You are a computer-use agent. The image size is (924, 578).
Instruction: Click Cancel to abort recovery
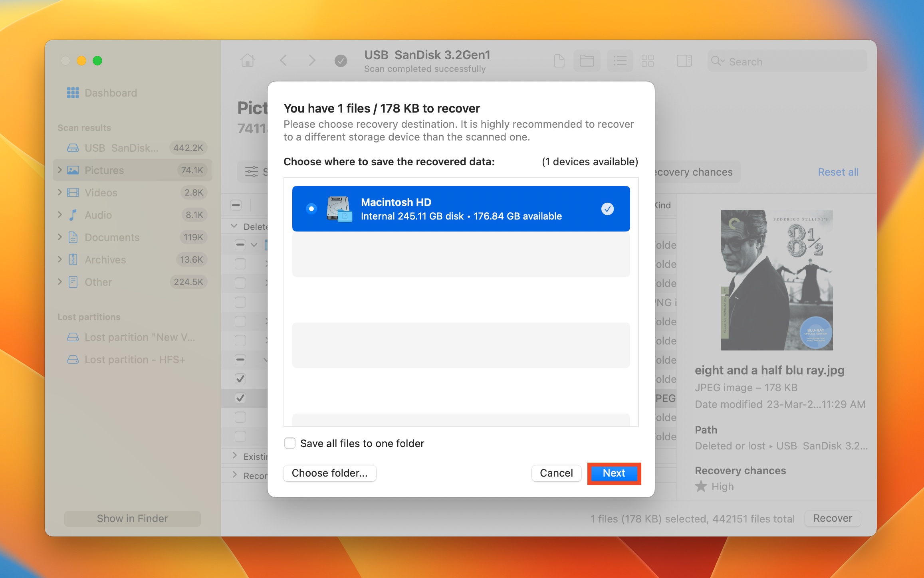(x=556, y=473)
